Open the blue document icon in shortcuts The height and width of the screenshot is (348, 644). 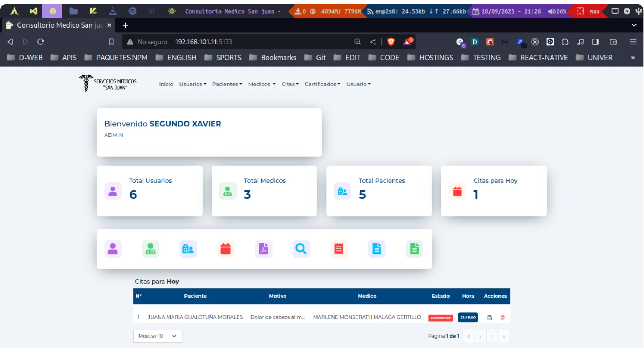[377, 249]
